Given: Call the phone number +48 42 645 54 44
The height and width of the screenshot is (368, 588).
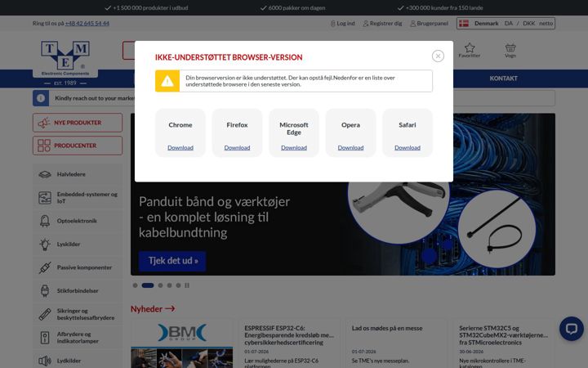Looking at the screenshot, I should [87, 23].
